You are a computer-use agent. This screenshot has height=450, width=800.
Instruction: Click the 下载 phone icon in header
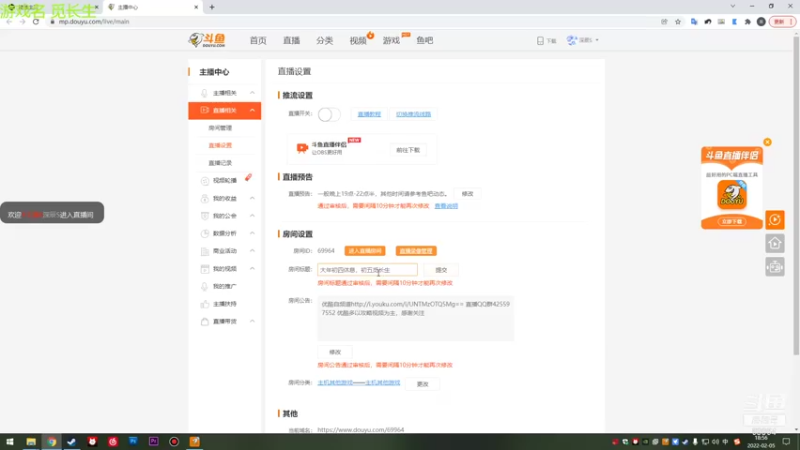click(x=540, y=40)
